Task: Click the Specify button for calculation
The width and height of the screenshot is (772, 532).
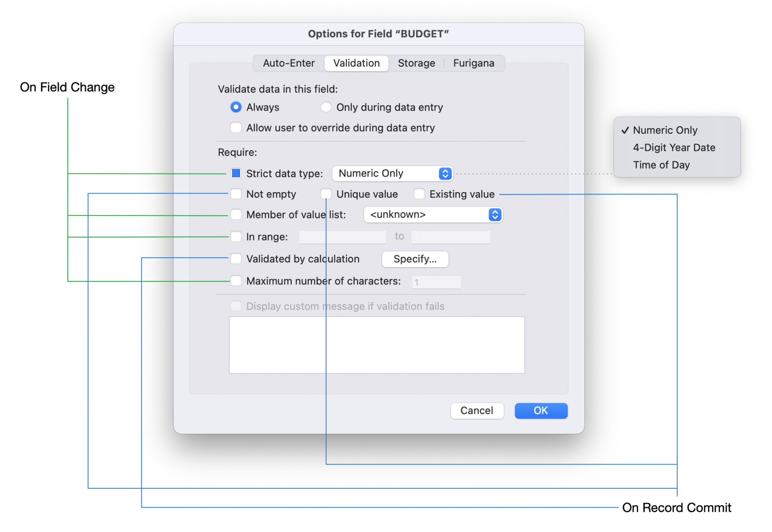Action: pyautogui.click(x=415, y=259)
